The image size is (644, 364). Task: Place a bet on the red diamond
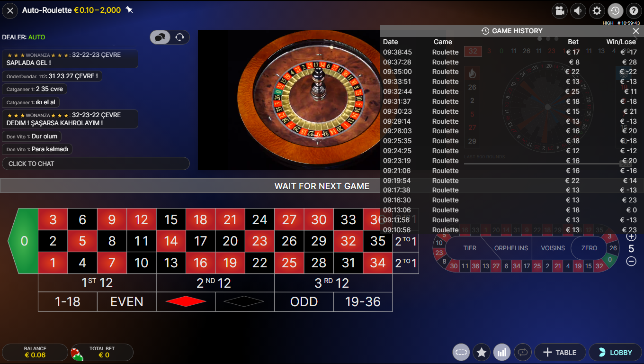tap(186, 301)
